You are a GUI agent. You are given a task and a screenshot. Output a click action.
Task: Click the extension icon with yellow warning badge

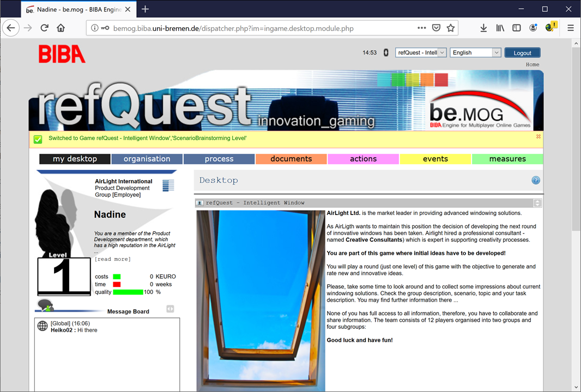(x=551, y=27)
